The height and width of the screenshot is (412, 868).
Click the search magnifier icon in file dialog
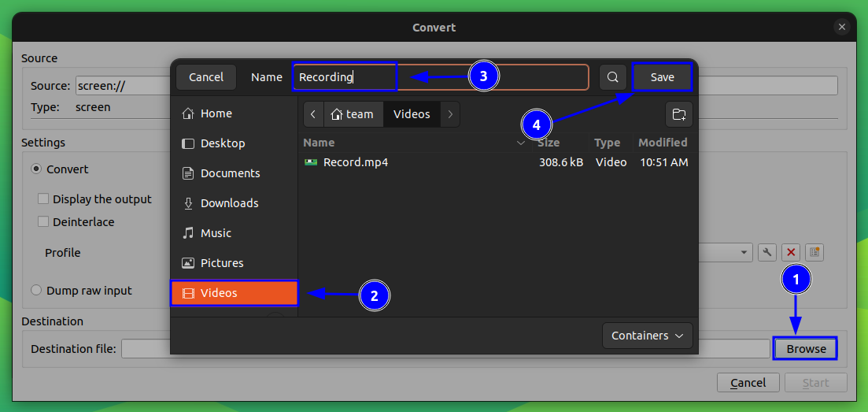[x=613, y=77]
